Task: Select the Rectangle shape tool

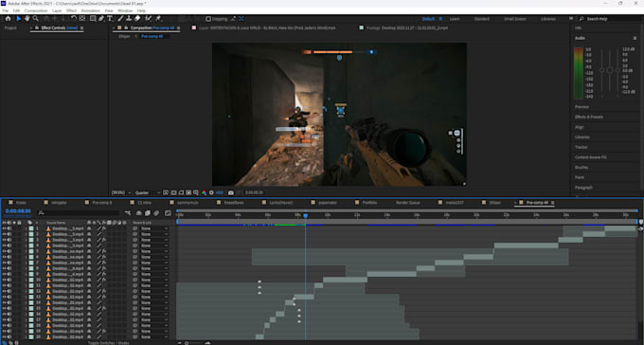Action: 93,19
